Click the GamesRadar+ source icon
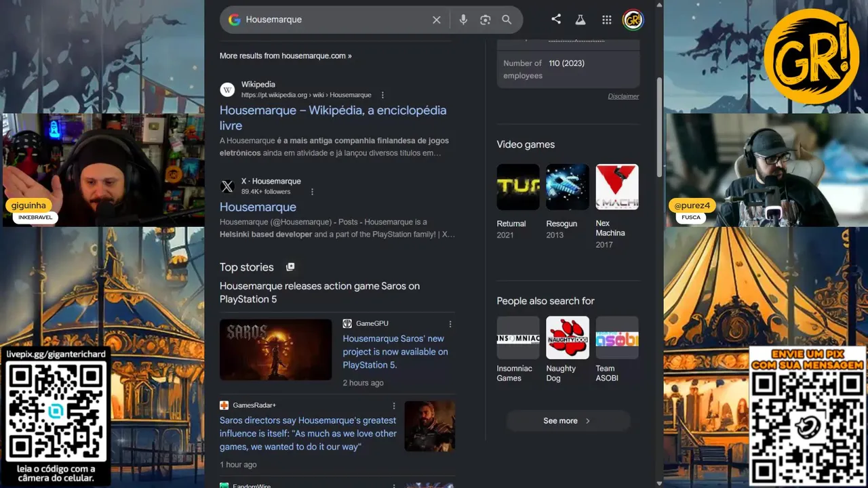The width and height of the screenshot is (868, 488). tap(224, 405)
